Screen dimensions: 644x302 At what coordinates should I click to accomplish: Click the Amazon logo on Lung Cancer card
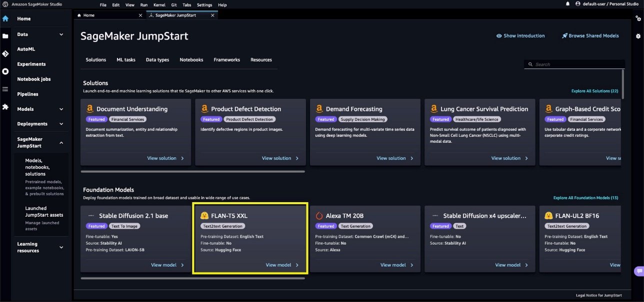tap(433, 109)
